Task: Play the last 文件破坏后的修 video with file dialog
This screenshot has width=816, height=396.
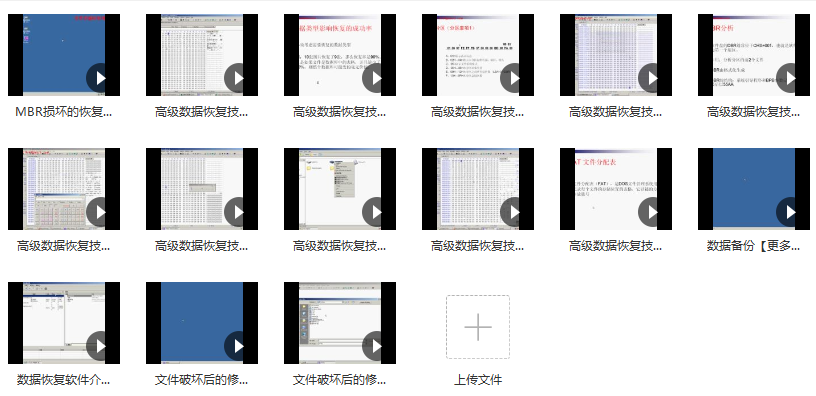Action: (x=376, y=346)
